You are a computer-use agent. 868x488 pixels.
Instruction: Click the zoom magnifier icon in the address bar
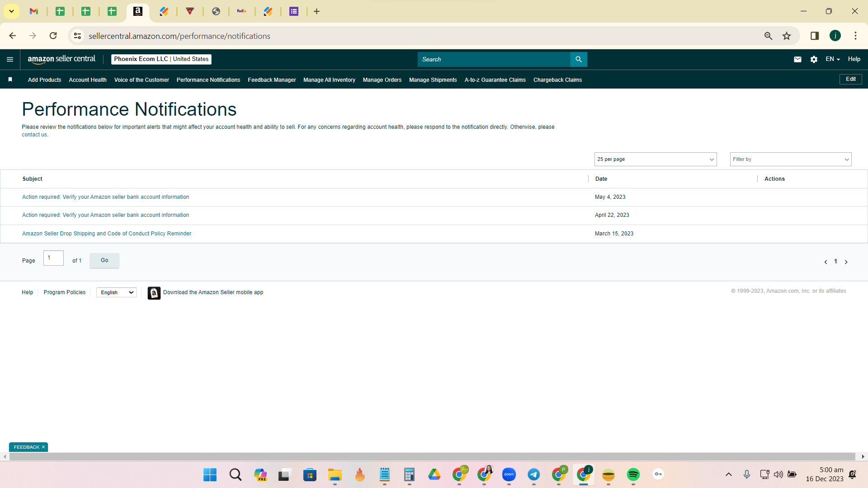click(x=768, y=36)
